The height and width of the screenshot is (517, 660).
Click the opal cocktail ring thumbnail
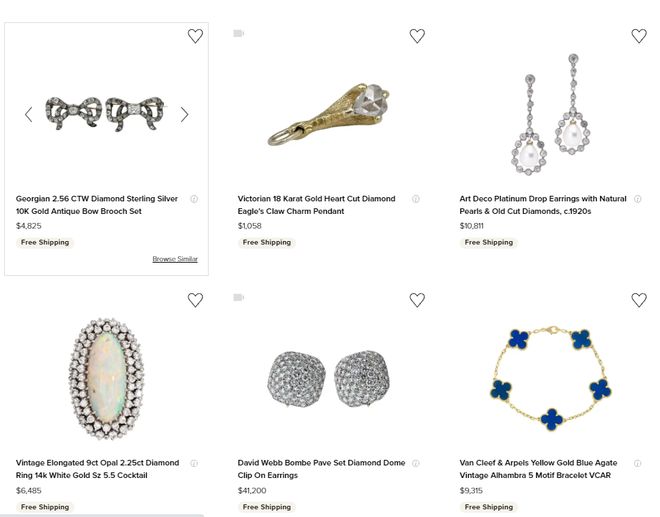[x=106, y=375]
